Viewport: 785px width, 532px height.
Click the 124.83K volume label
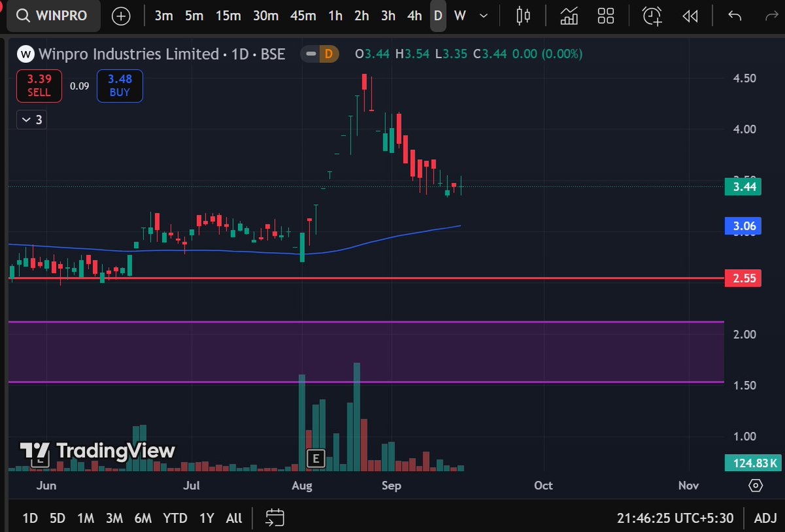point(752,463)
